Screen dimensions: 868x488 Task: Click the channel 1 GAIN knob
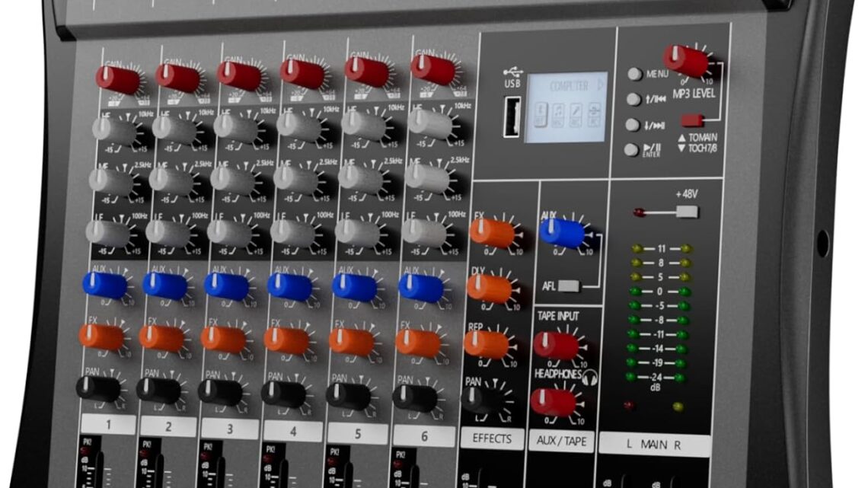(117, 79)
